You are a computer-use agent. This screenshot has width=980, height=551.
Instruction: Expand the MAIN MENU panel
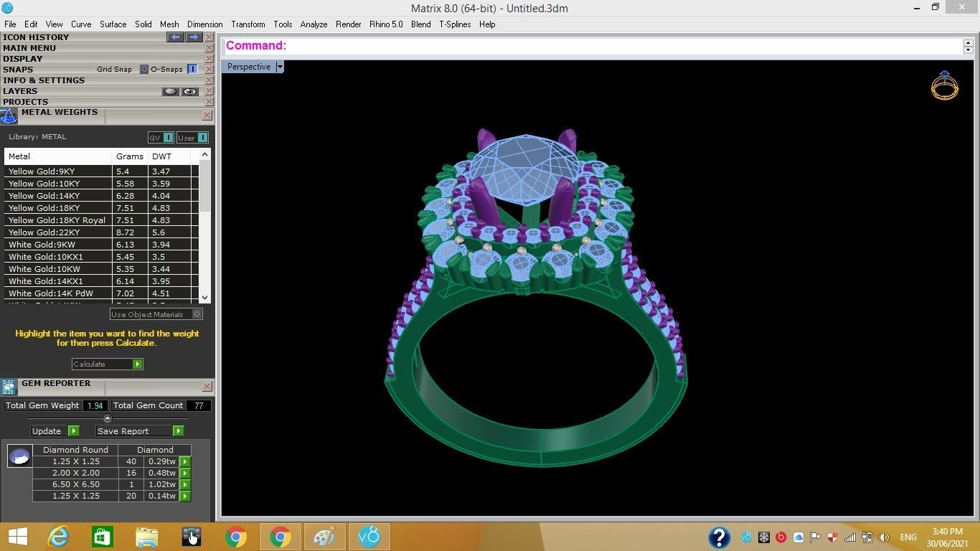[x=29, y=48]
